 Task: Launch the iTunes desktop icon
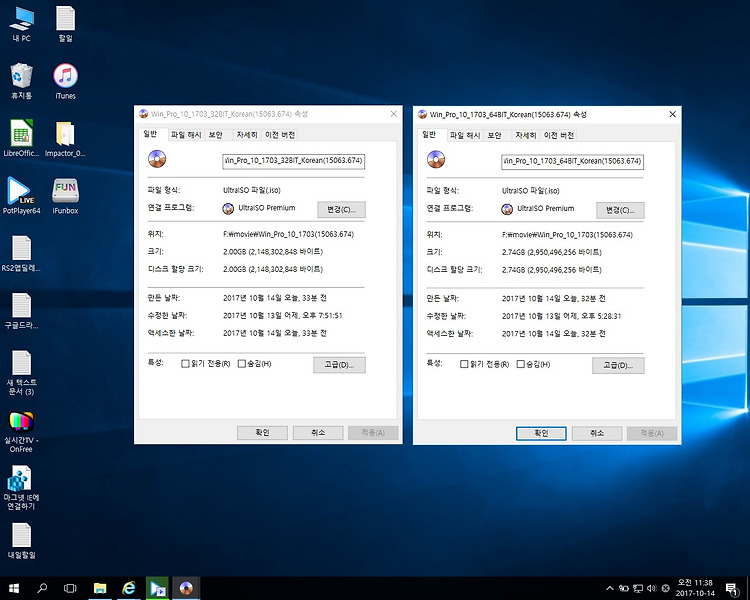click(66, 81)
